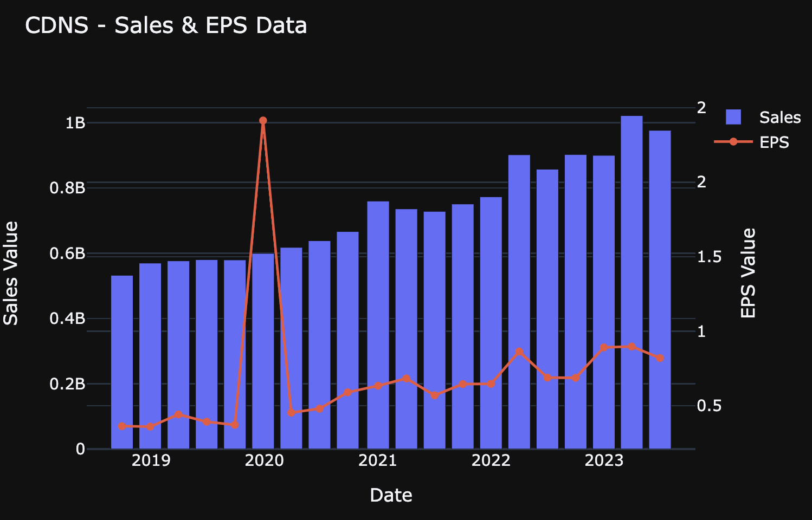812x520 pixels.
Task: Click the chart title CDNS - Sales & EPS Data
Action: point(166,25)
